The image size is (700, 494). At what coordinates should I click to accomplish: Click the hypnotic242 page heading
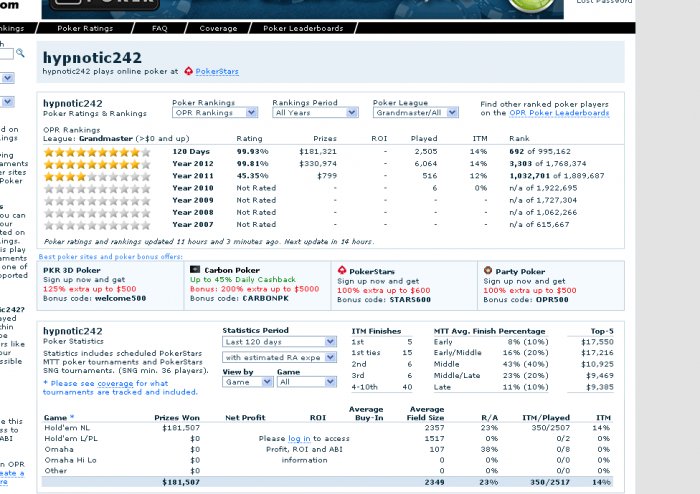(x=92, y=58)
